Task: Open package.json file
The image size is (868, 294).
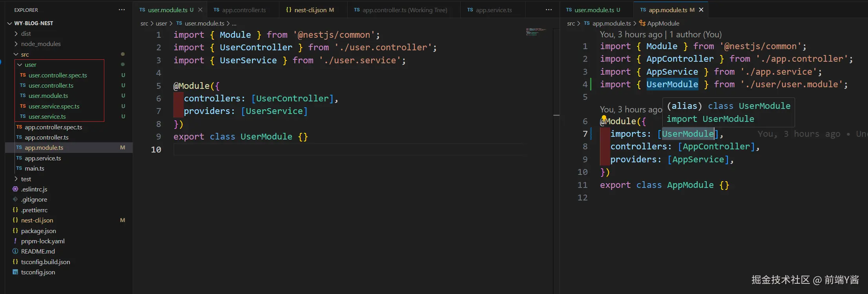Action: coord(38,231)
